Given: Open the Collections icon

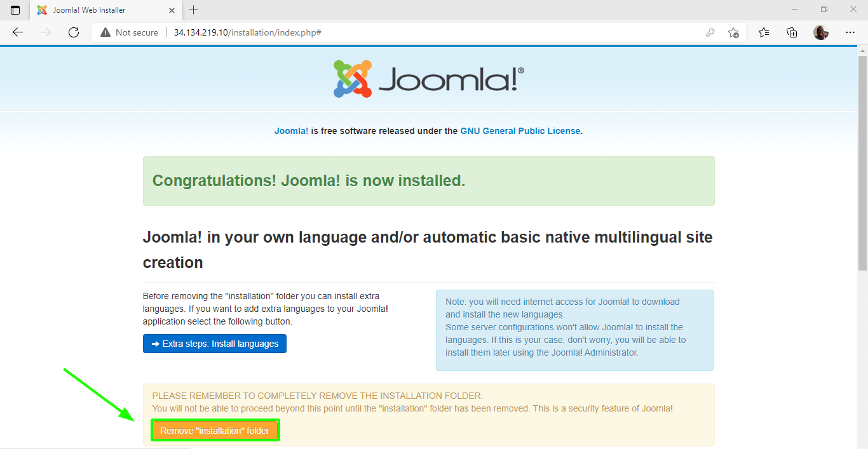Looking at the screenshot, I should (x=792, y=32).
